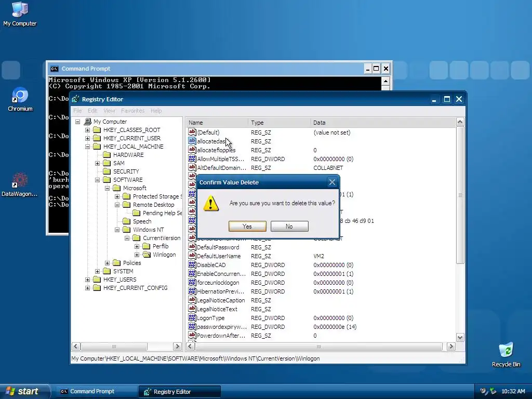Viewport: 532px width, 399px height.
Task: Open the Help menu in Registry Editor
Action: click(x=156, y=111)
